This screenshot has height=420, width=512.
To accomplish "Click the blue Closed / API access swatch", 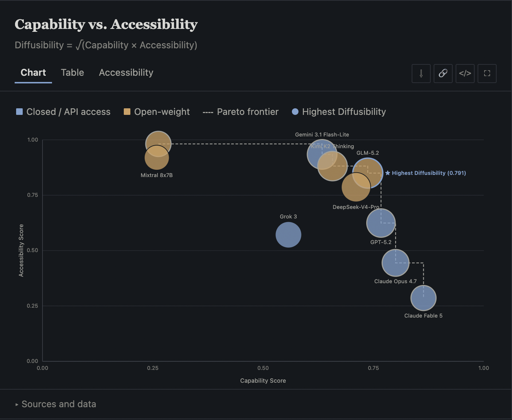I will point(19,112).
